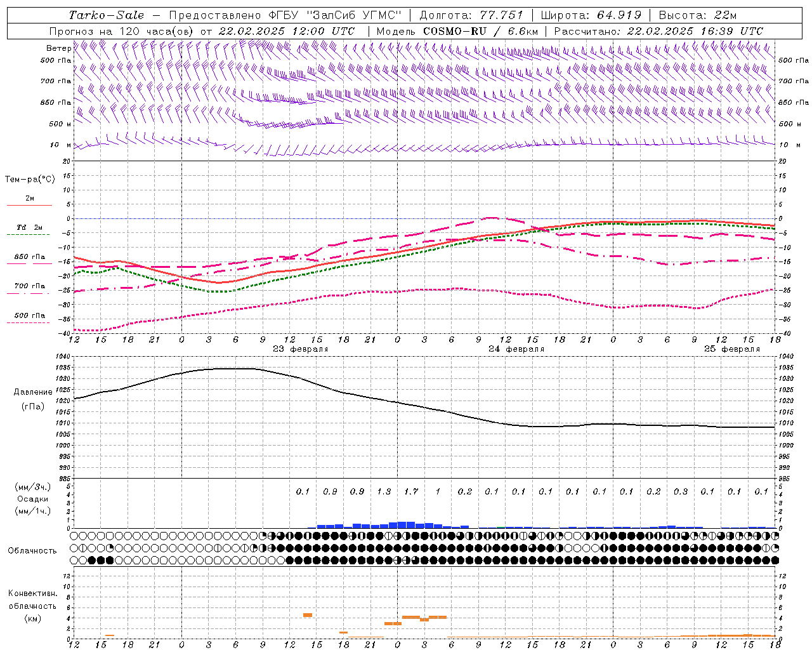Click the "23 февраля" date label
Viewport: 812px width, 650px height.
pyautogui.click(x=301, y=349)
